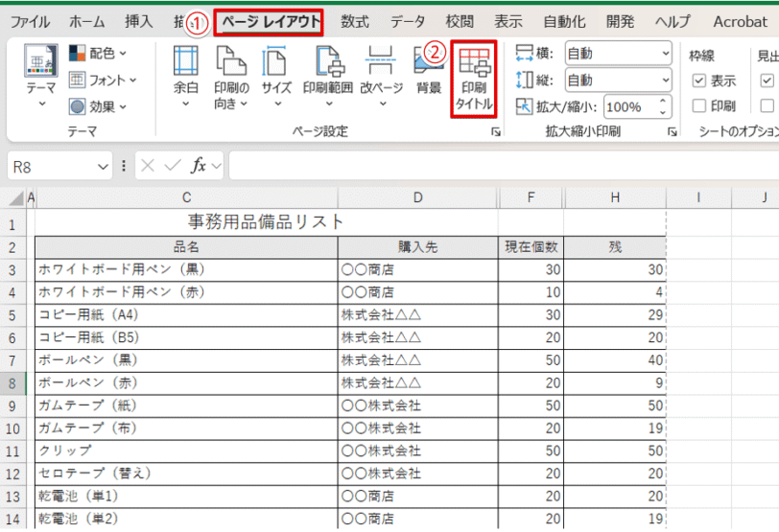Viewport: 779px width, 532px height.
Task: Switch to the データ tab
Action: coord(408,22)
